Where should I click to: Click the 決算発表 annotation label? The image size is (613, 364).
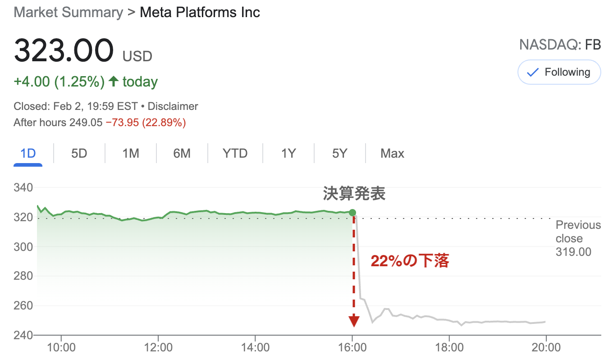pyautogui.click(x=354, y=194)
